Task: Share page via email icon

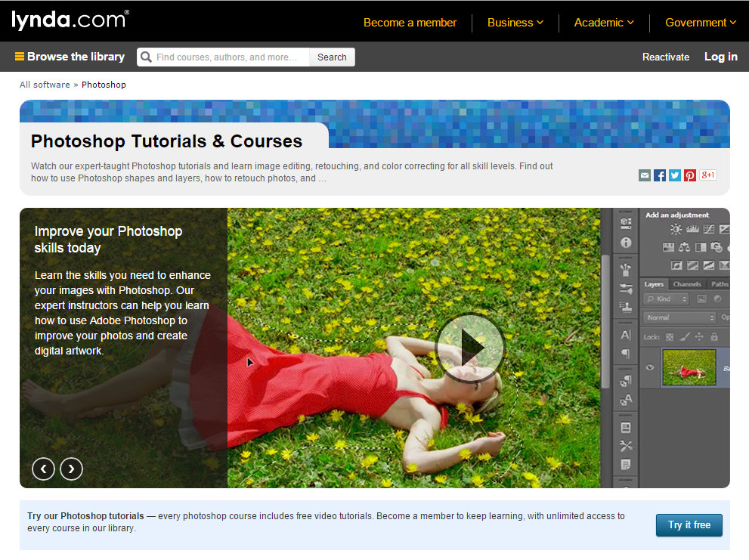Action: tap(645, 175)
